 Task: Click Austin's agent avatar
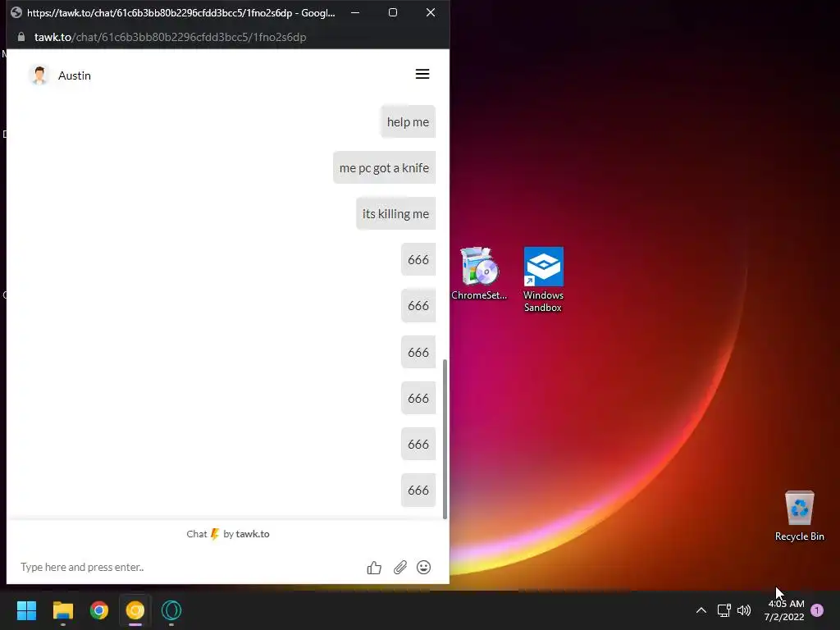coord(39,75)
